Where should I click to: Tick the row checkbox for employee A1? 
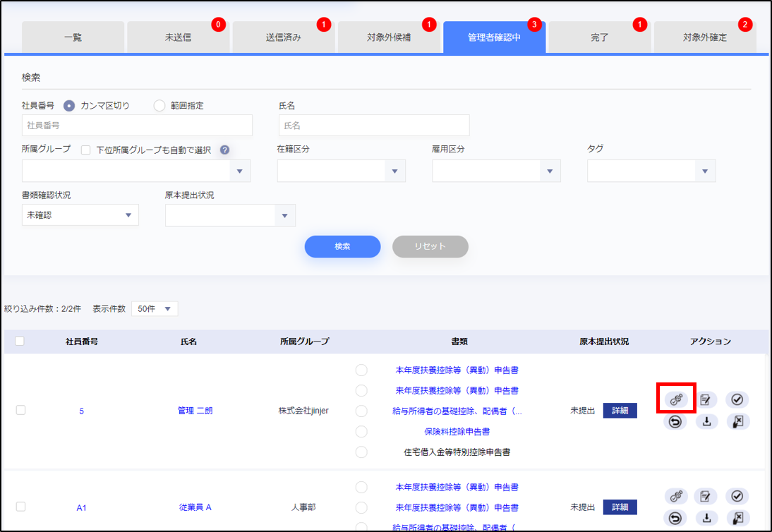point(20,507)
